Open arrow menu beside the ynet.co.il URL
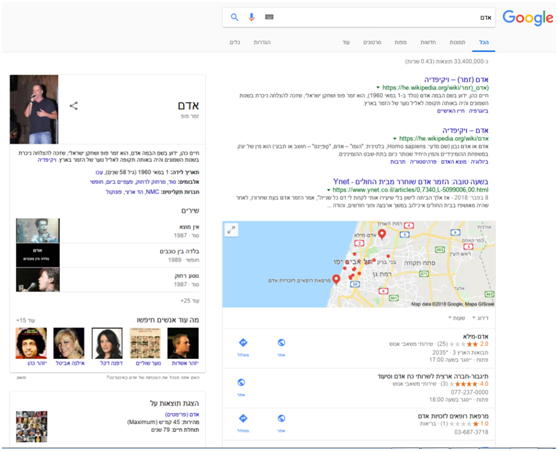The image size is (558, 451). point(329,190)
